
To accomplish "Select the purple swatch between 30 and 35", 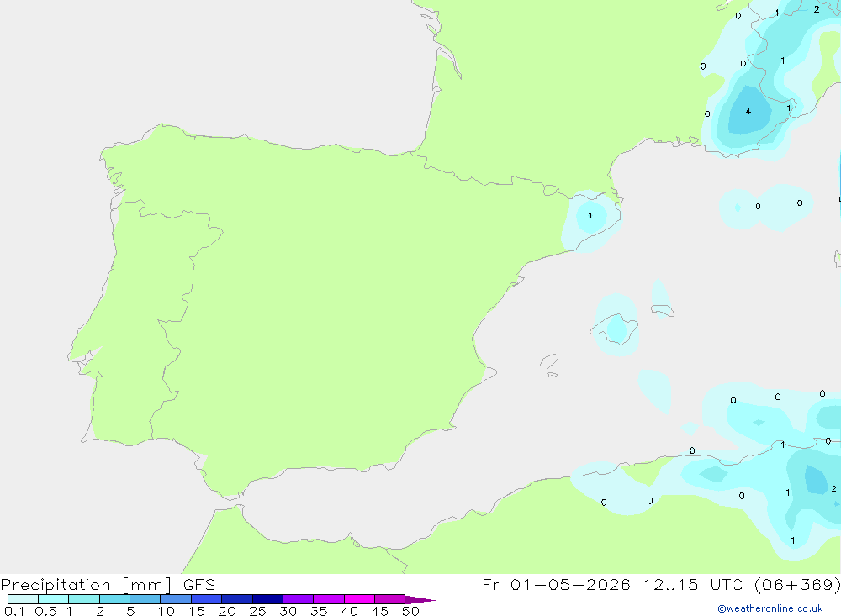I will (x=298, y=599).
